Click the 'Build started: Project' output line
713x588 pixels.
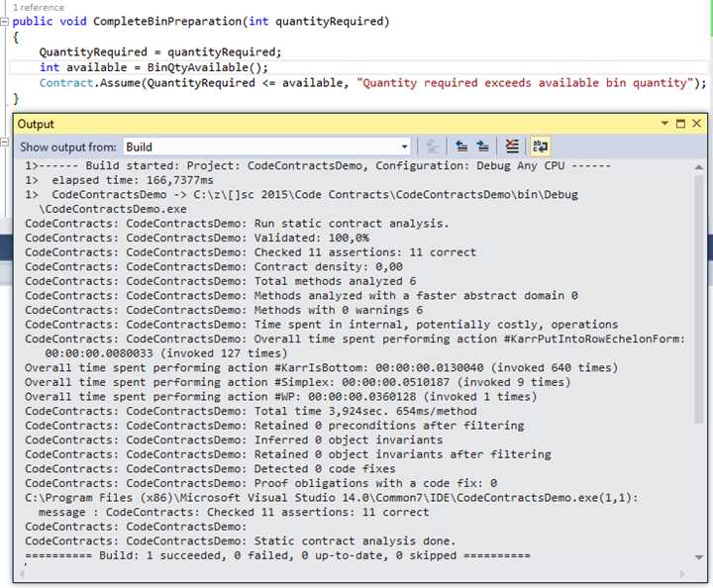coord(318,166)
